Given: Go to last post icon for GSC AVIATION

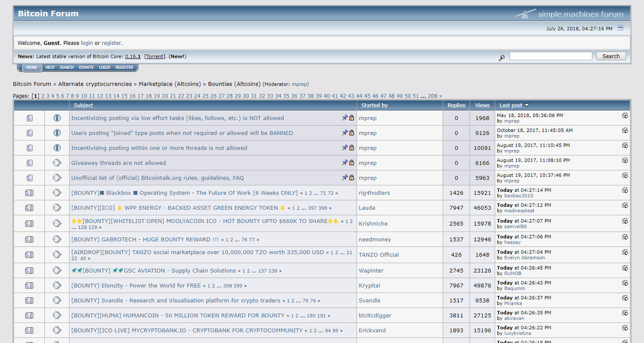Looking at the screenshot, I should tap(625, 268).
